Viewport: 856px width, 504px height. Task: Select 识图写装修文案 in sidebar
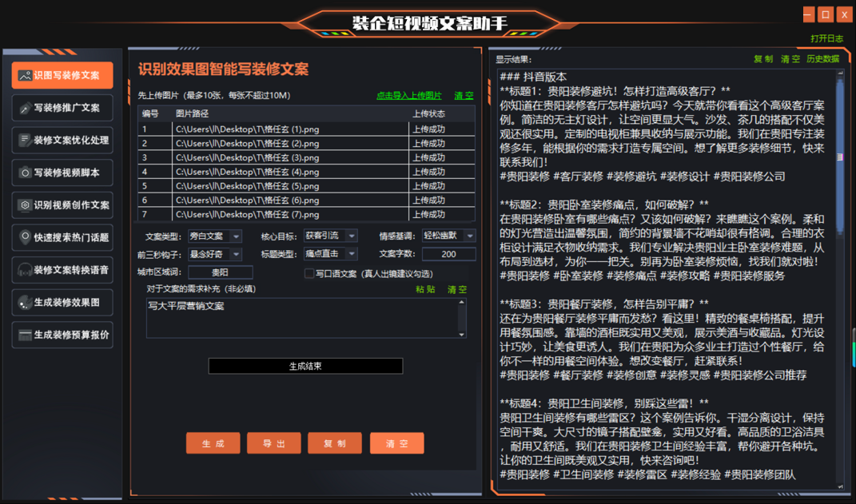(x=62, y=75)
